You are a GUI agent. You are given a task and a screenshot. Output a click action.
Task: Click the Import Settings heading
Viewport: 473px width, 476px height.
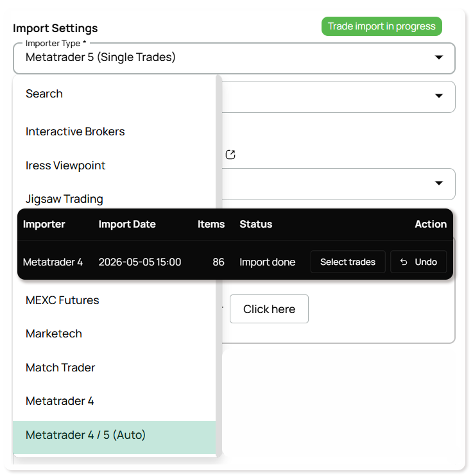point(55,28)
